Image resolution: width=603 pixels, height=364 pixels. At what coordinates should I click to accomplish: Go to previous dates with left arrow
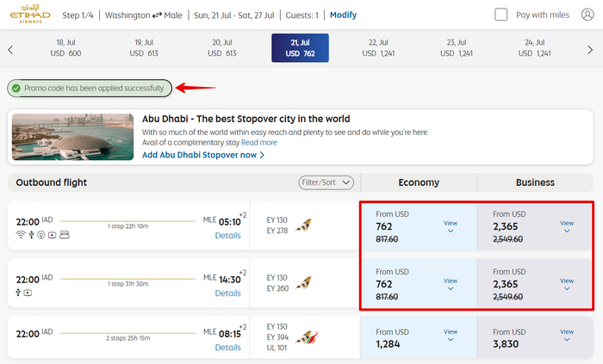(10, 50)
